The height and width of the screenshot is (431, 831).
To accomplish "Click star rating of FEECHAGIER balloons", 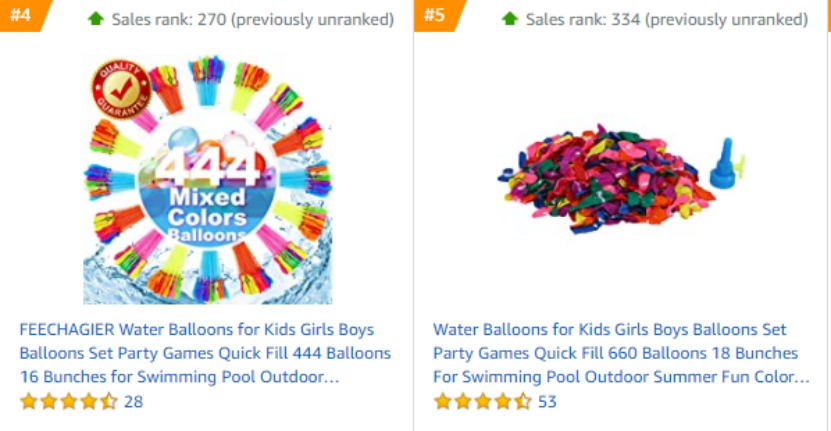I will click(68, 401).
